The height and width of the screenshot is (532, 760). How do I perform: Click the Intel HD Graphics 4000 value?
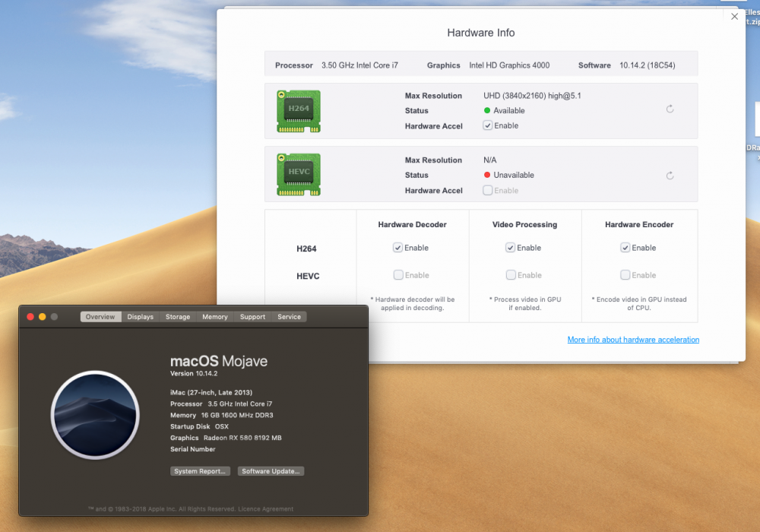[x=509, y=65]
